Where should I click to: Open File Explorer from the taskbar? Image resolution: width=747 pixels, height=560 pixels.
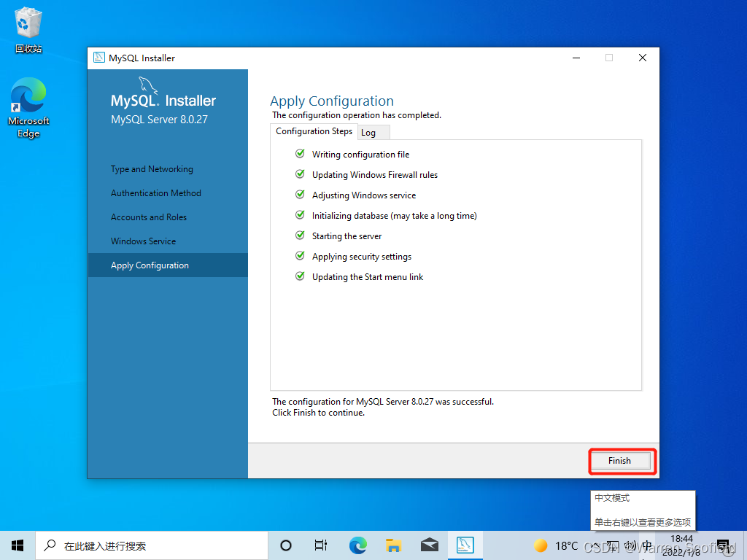coord(393,545)
